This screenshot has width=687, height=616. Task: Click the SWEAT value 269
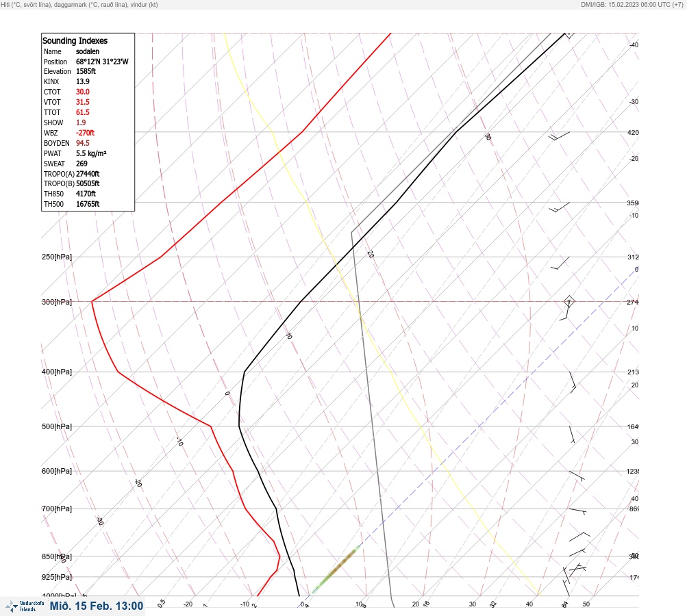click(x=82, y=164)
